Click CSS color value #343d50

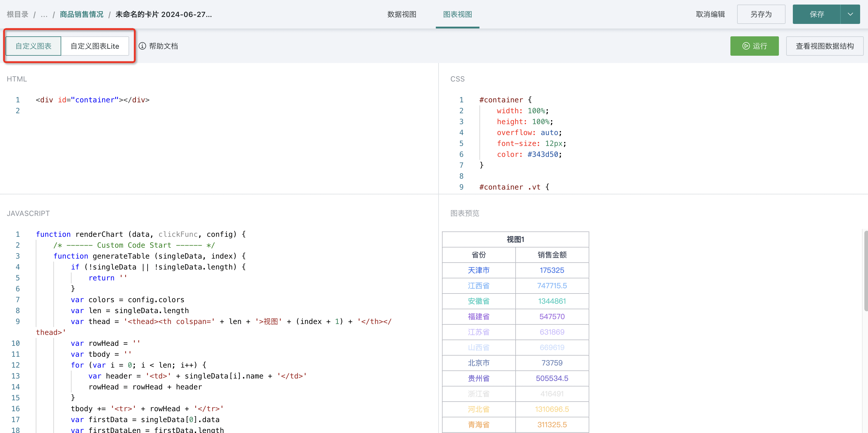pos(542,154)
